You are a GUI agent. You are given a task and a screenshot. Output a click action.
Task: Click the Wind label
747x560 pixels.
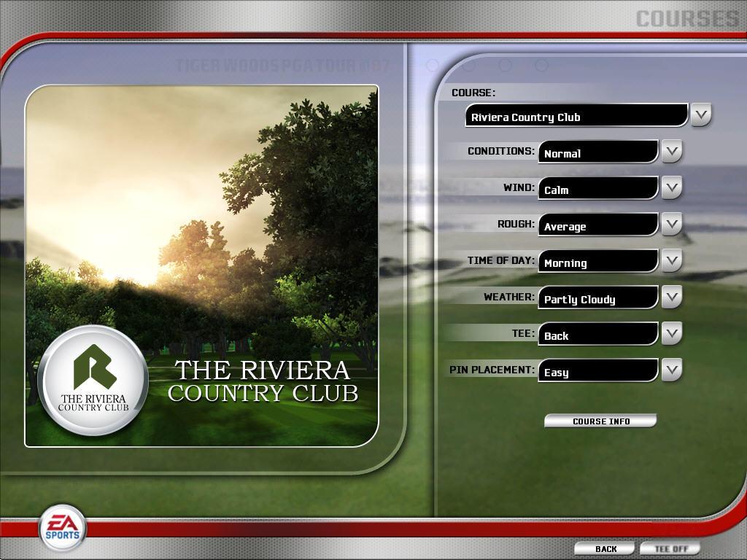click(519, 187)
